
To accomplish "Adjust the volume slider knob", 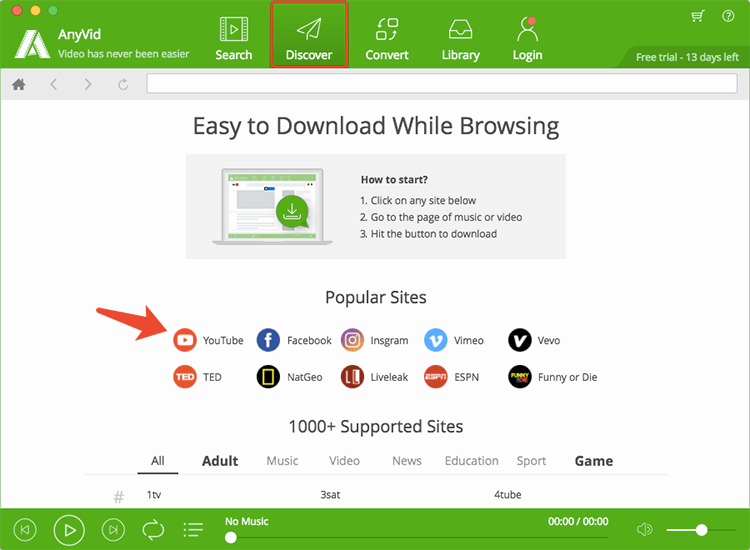I will tap(701, 530).
